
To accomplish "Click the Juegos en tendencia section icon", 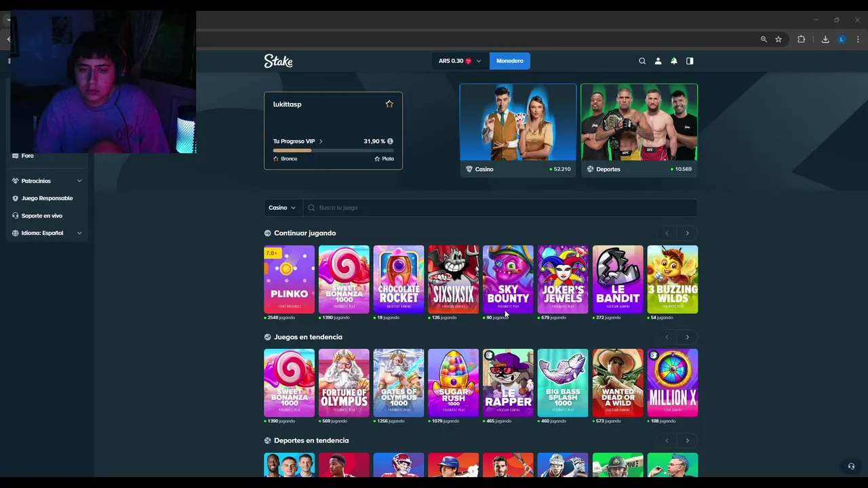I will (267, 337).
